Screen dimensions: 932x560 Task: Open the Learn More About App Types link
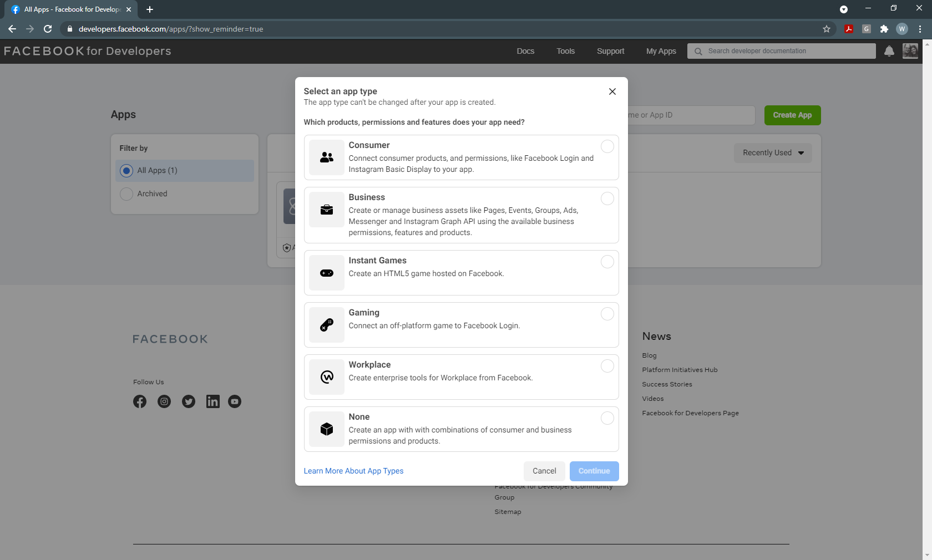coord(353,471)
